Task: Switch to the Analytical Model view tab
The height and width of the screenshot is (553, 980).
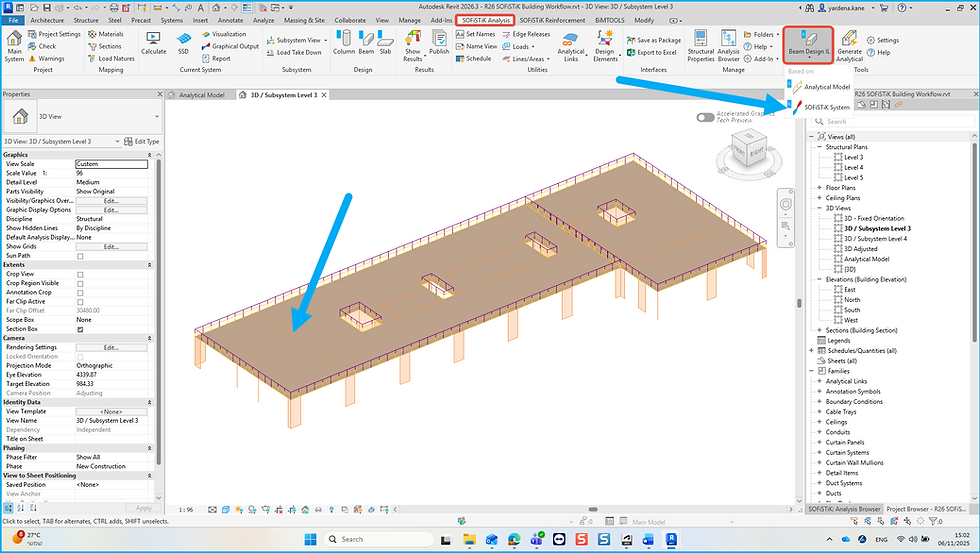Action: pos(201,95)
